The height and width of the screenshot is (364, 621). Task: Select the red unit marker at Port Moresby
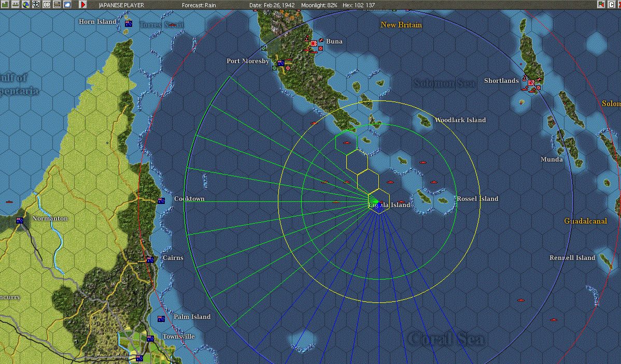[288, 68]
